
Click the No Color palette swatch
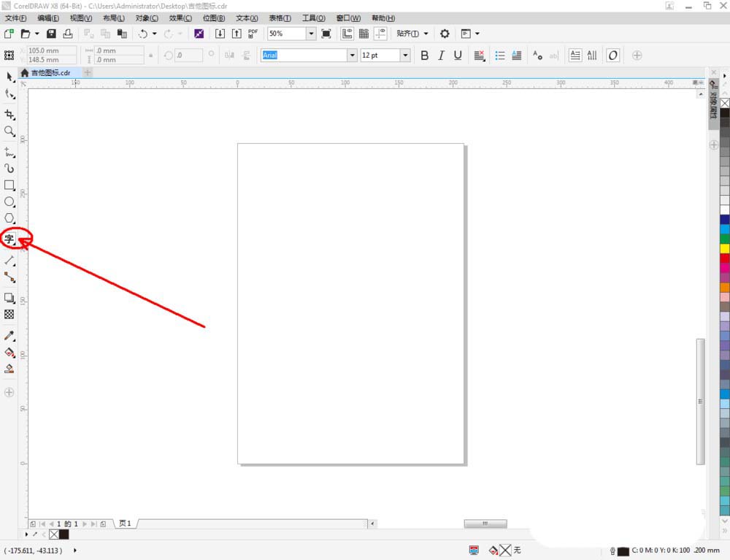coord(725,103)
